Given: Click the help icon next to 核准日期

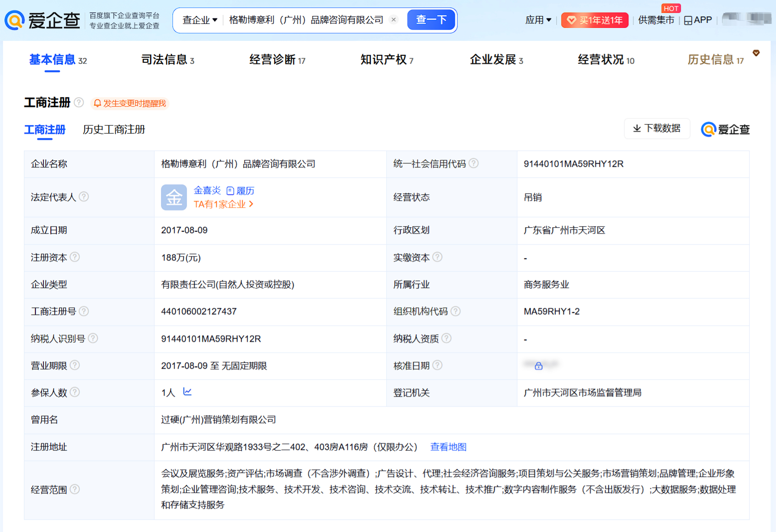Looking at the screenshot, I should pos(438,365).
